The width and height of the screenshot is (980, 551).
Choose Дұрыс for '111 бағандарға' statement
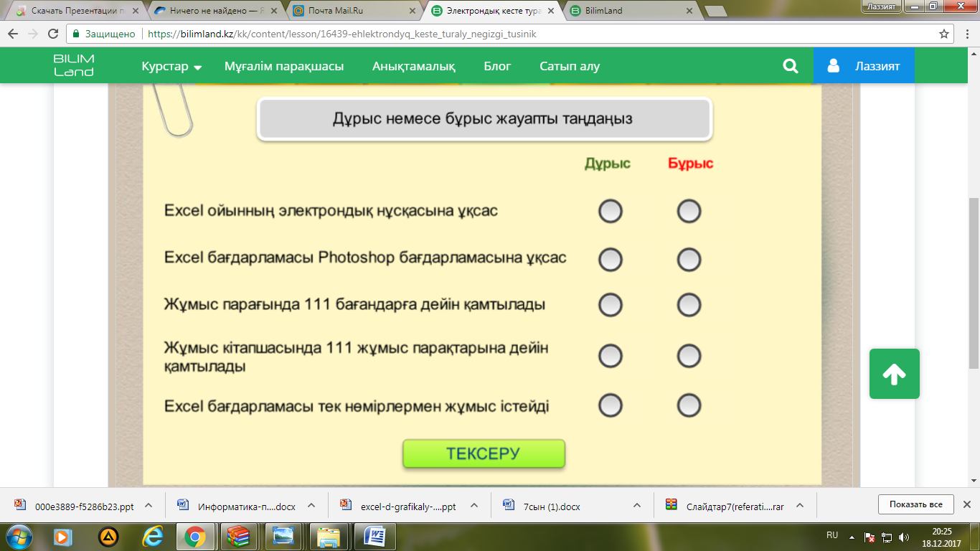click(611, 305)
